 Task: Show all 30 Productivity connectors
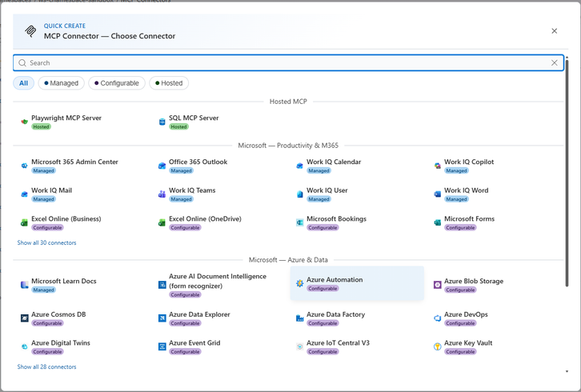pyautogui.click(x=46, y=242)
